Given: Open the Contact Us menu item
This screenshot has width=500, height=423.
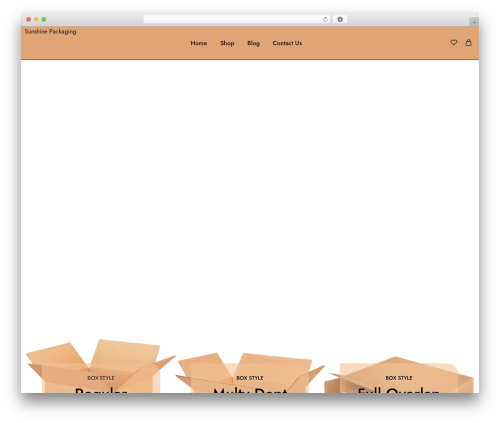Looking at the screenshot, I should pos(287,43).
